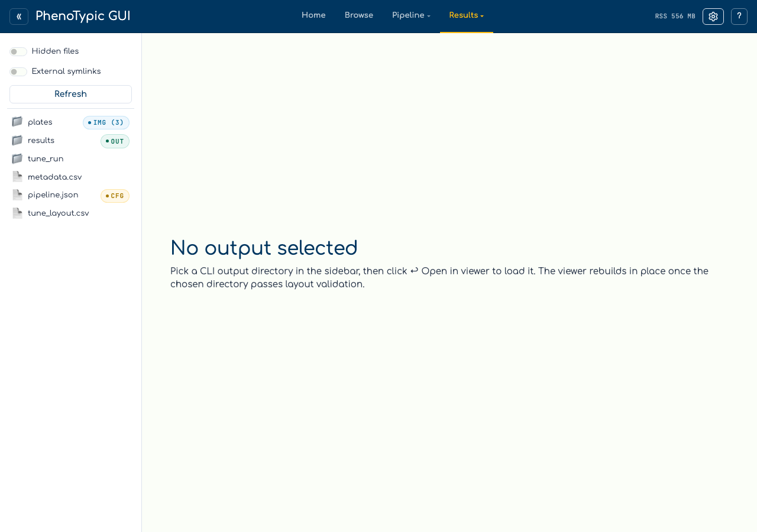Click the PhenoTypic GUI title
757x532 pixels.
pos(83,17)
